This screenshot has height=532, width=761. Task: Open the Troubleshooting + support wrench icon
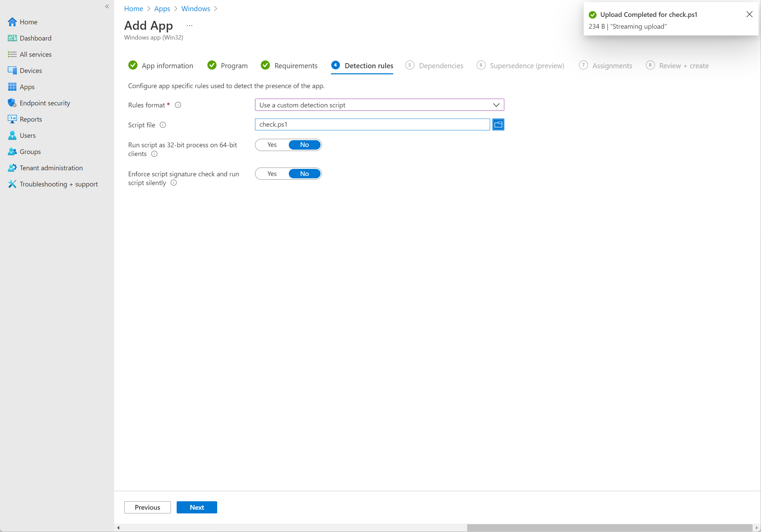[x=12, y=184]
